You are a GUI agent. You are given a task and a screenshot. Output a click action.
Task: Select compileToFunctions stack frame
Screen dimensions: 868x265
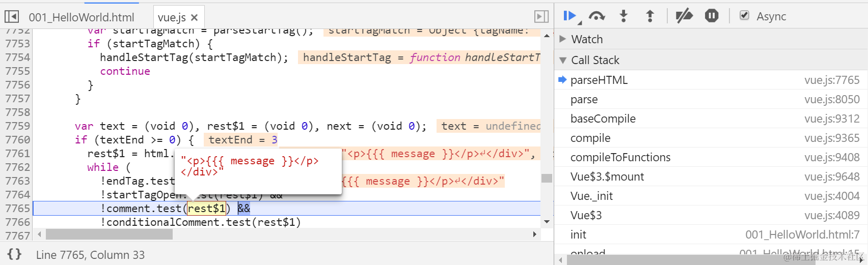(711, 157)
